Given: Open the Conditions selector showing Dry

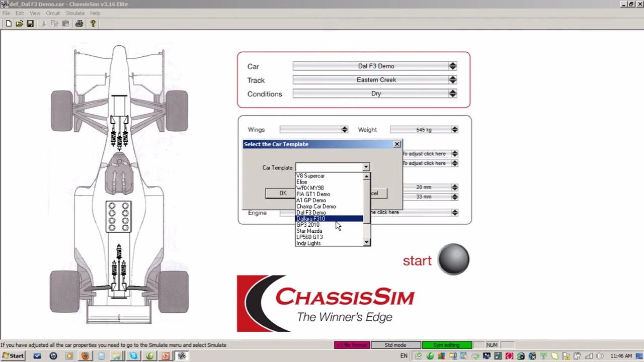Looking at the screenshot, I should pos(375,94).
